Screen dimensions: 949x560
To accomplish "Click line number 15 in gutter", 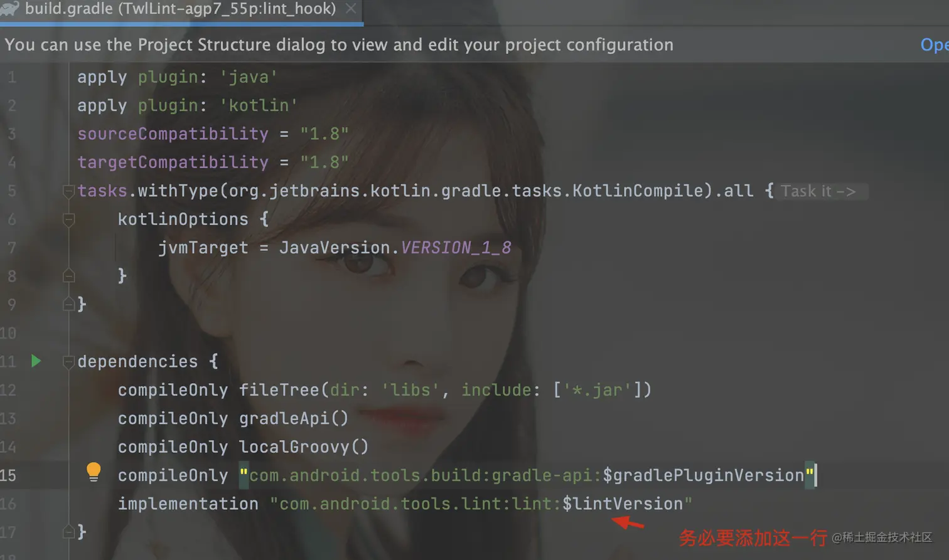I will tap(8, 475).
